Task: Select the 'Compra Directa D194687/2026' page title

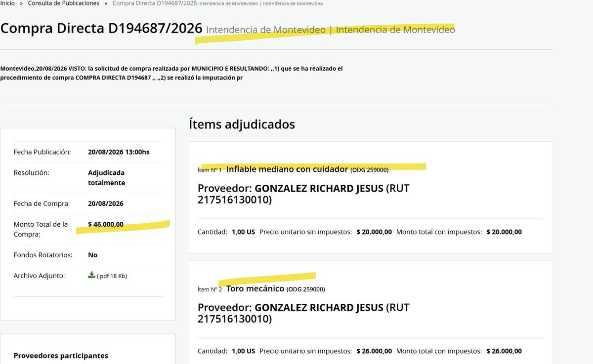Action: (101, 28)
